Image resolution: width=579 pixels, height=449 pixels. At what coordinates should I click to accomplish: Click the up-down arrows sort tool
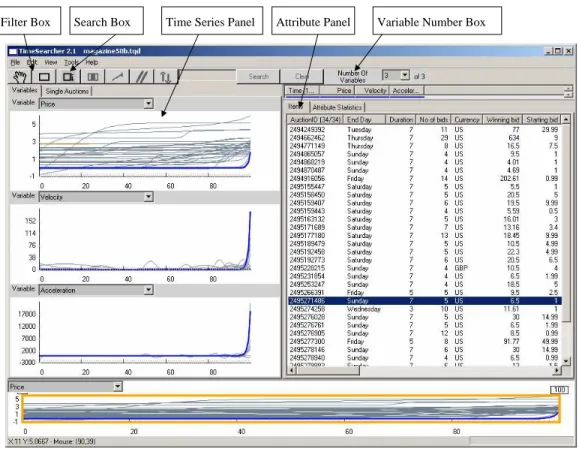[165, 77]
